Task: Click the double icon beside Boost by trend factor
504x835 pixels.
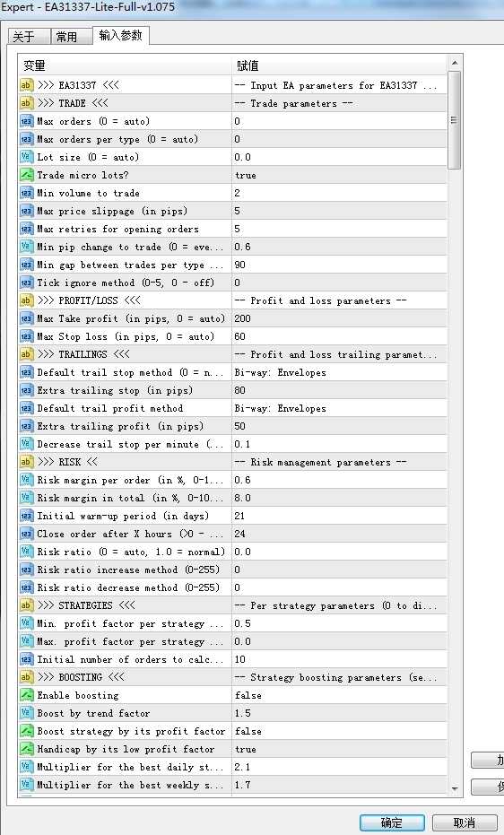Action: [x=26, y=714]
